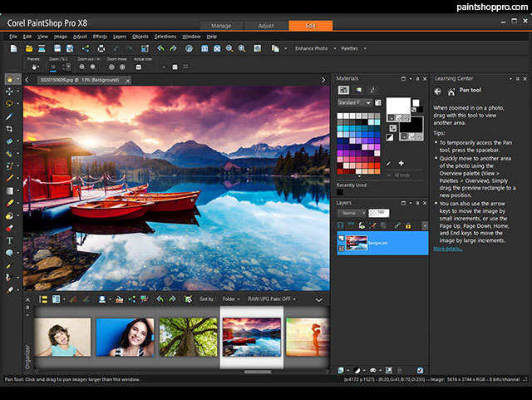
Task: Open the RAW/JPG Pairs OFF dropdown
Action: point(272,299)
